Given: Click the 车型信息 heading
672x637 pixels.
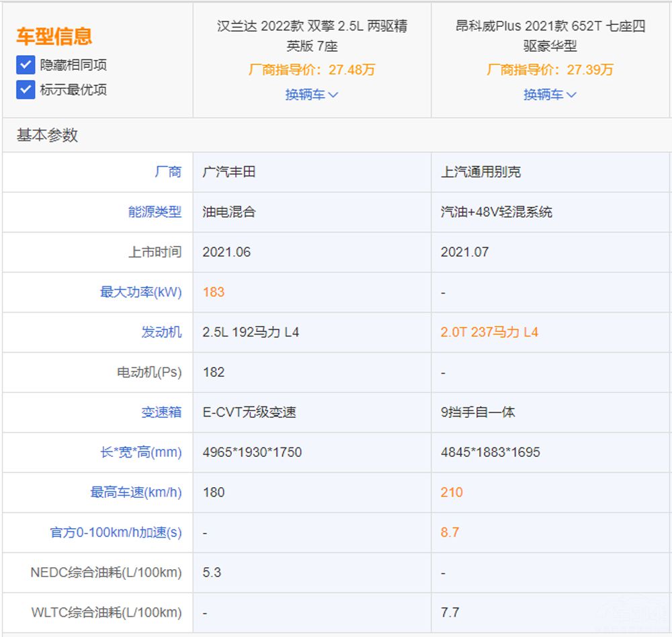Looking at the screenshot, I should 54,36.
